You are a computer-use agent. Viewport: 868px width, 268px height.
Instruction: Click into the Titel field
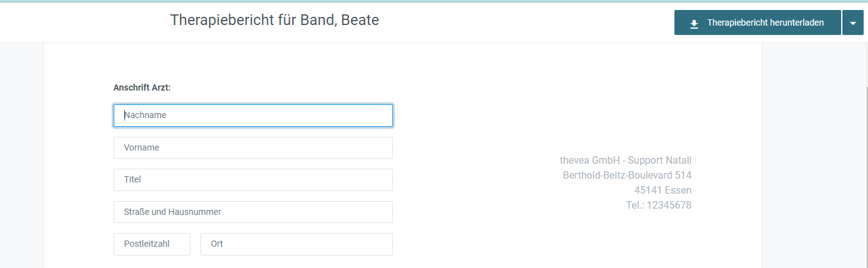pos(253,180)
